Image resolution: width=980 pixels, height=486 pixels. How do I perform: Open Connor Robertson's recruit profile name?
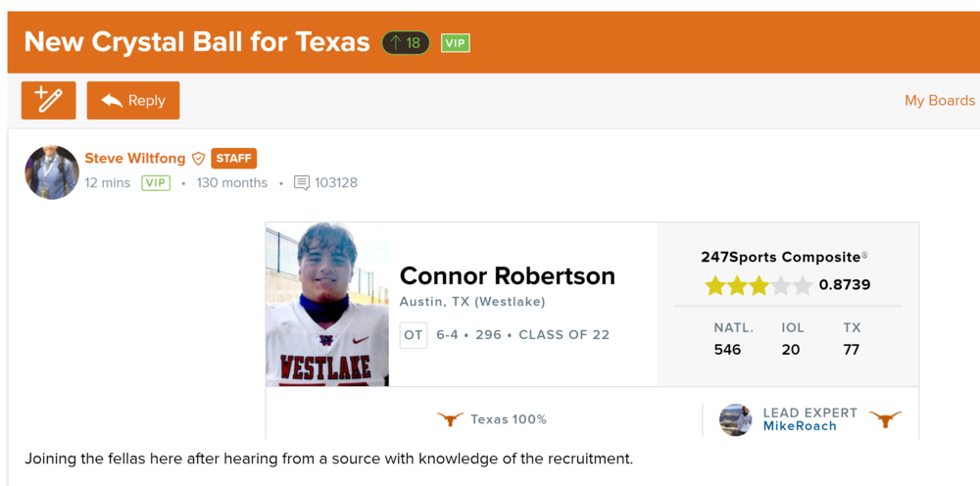coord(507,276)
